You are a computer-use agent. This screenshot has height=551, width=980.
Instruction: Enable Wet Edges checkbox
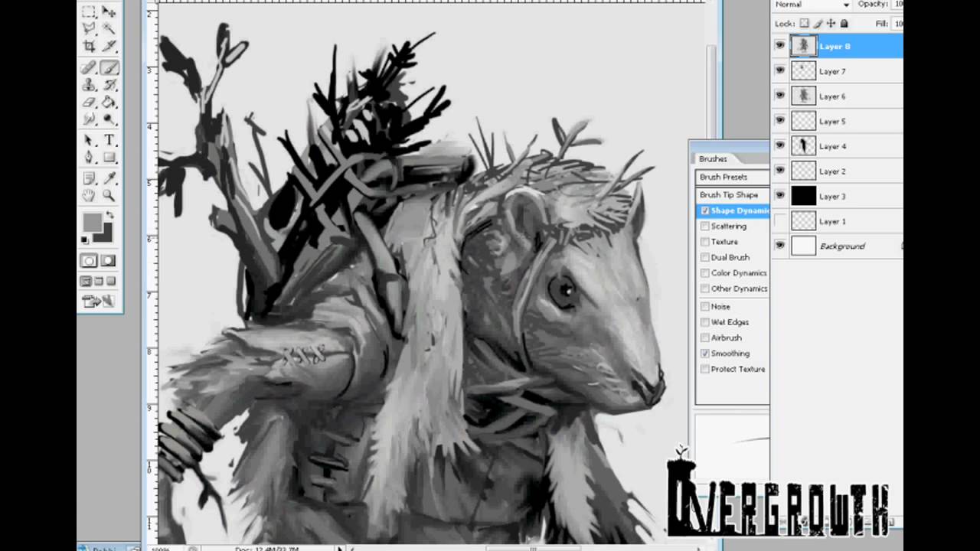(704, 322)
